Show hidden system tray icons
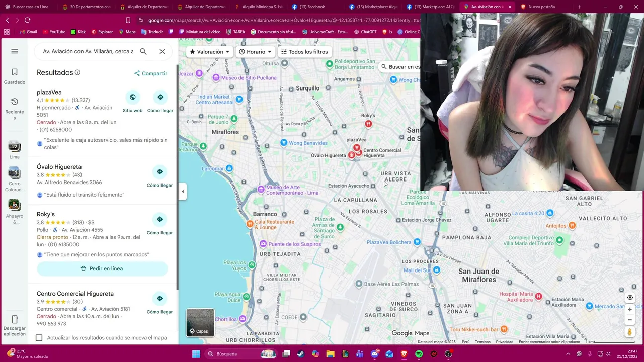Image resolution: width=644 pixels, height=362 pixels. [568, 354]
